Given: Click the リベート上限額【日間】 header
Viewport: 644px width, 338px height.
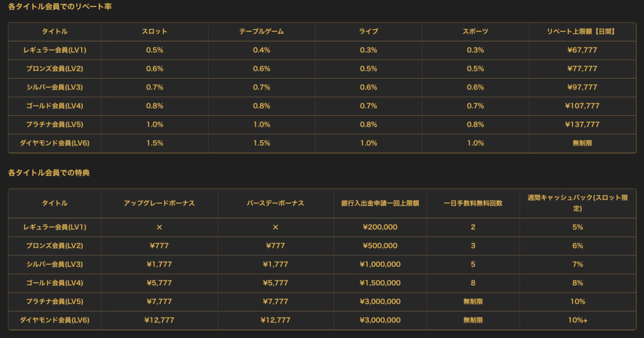Looking at the screenshot, I should pos(582,31).
